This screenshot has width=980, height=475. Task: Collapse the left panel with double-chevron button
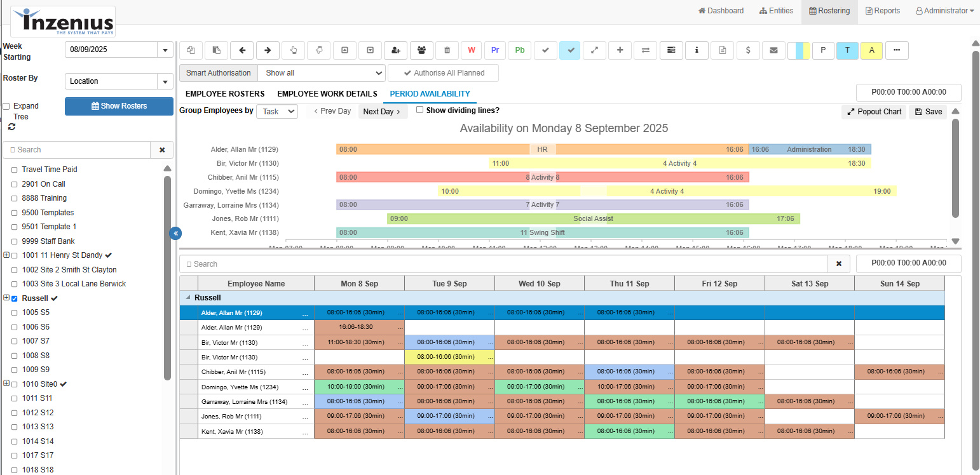(x=175, y=233)
